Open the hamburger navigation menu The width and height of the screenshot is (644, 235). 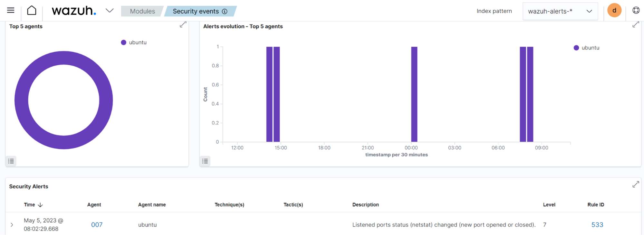coord(11,10)
